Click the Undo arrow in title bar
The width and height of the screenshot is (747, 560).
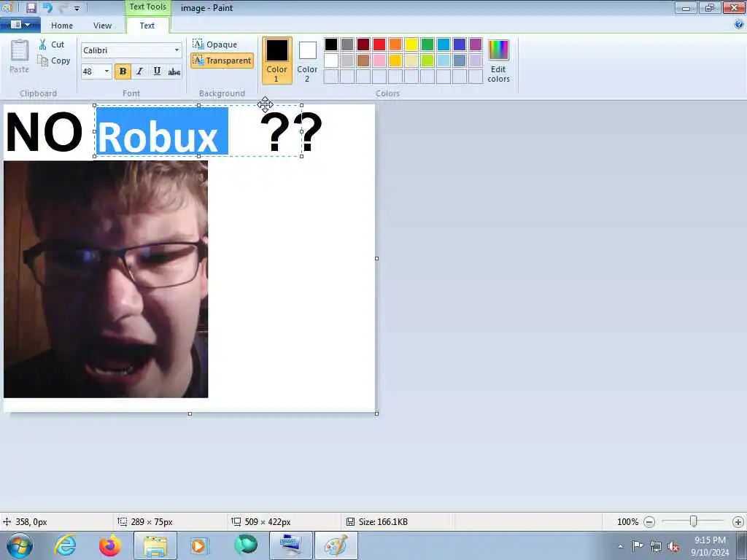coord(47,7)
